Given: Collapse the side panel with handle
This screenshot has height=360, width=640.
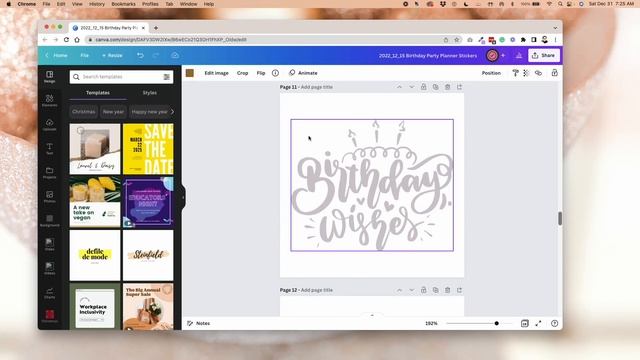Looking at the screenshot, I should (183, 197).
